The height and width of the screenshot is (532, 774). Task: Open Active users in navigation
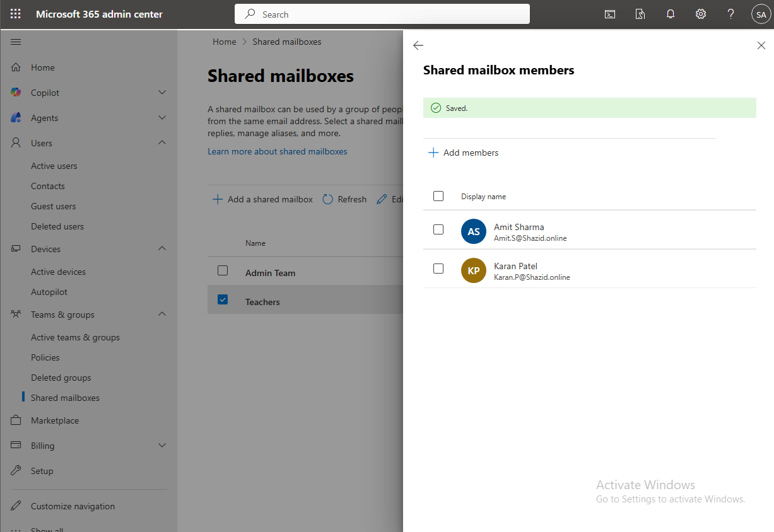tap(54, 166)
